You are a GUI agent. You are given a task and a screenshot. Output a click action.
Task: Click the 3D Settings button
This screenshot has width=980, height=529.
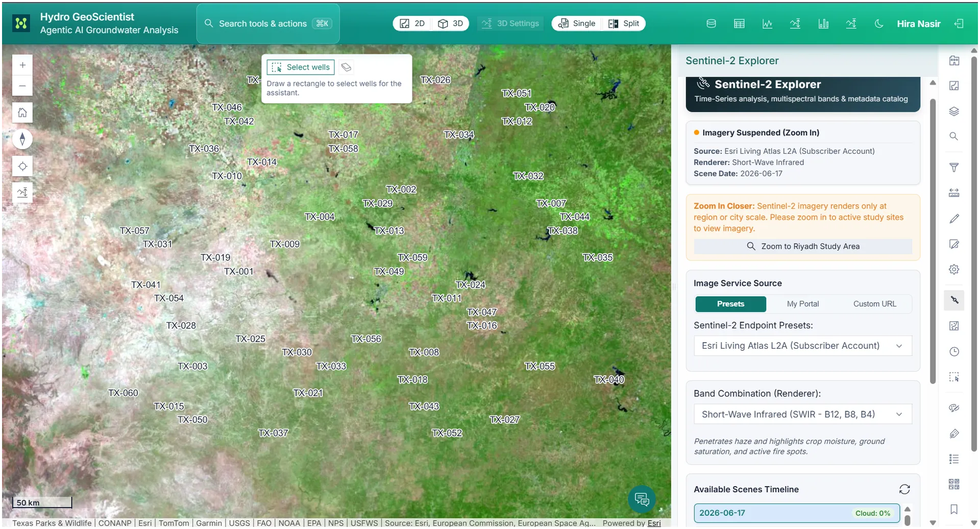pyautogui.click(x=510, y=23)
